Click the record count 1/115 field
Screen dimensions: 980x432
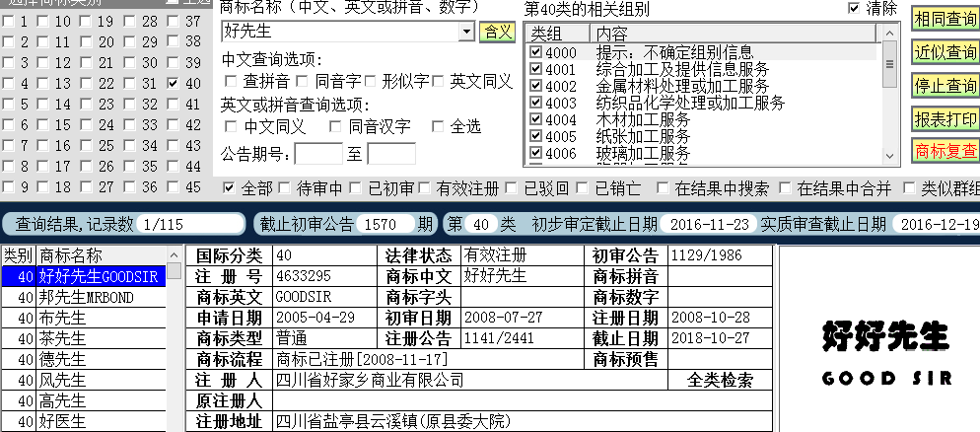point(190,224)
